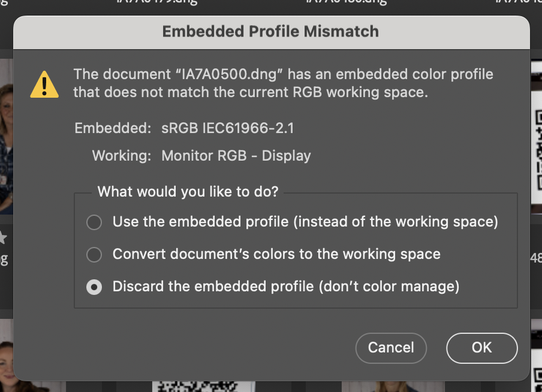Image resolution: width=542 pixels, height=392 pixels.
Task: Select the woman photo thumbnail at upper left edge
Action: pyautogui.click(x=6, y=137)
